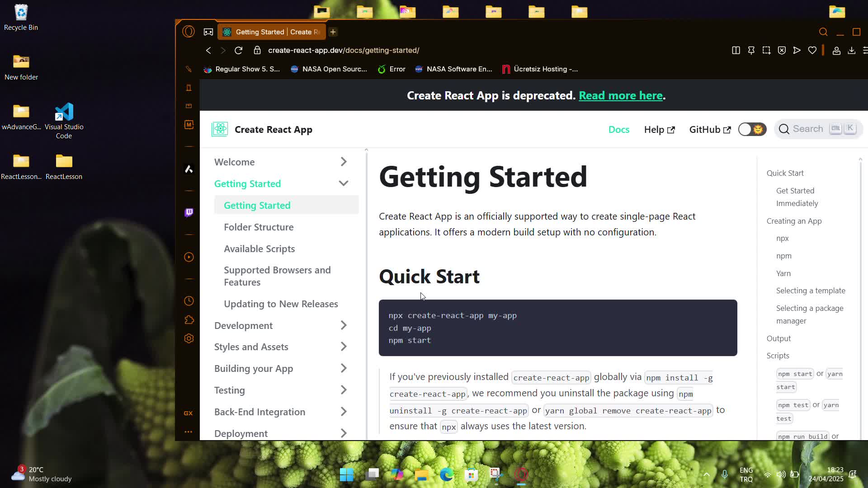Click the address bar URL

pyautogui.click(x=344, y=50)
